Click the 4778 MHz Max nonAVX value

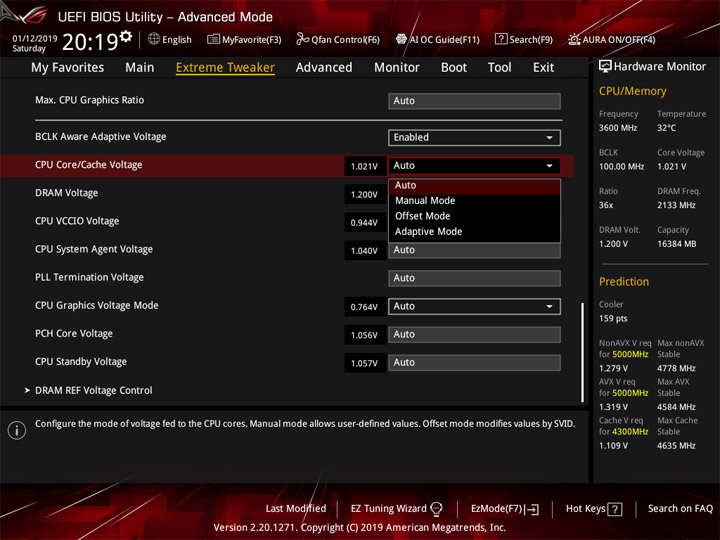coord(676,368)
